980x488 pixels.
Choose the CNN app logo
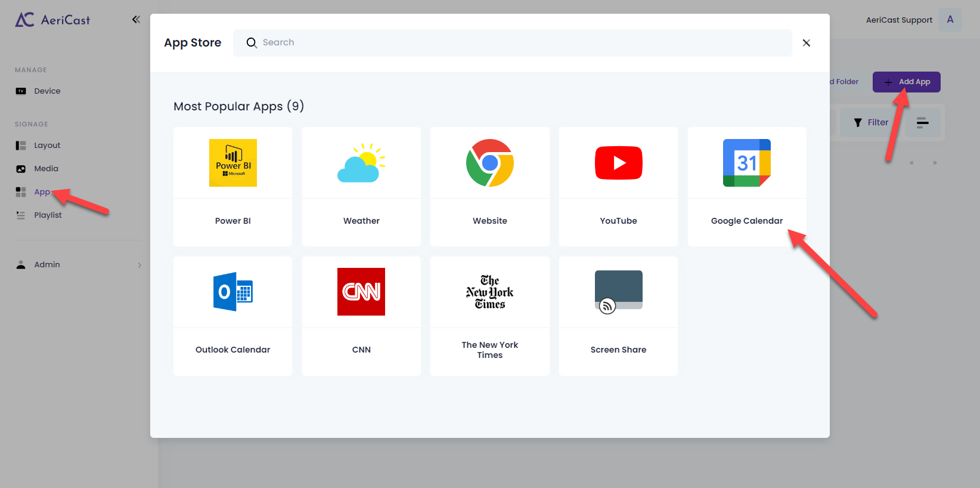point(361,292)
